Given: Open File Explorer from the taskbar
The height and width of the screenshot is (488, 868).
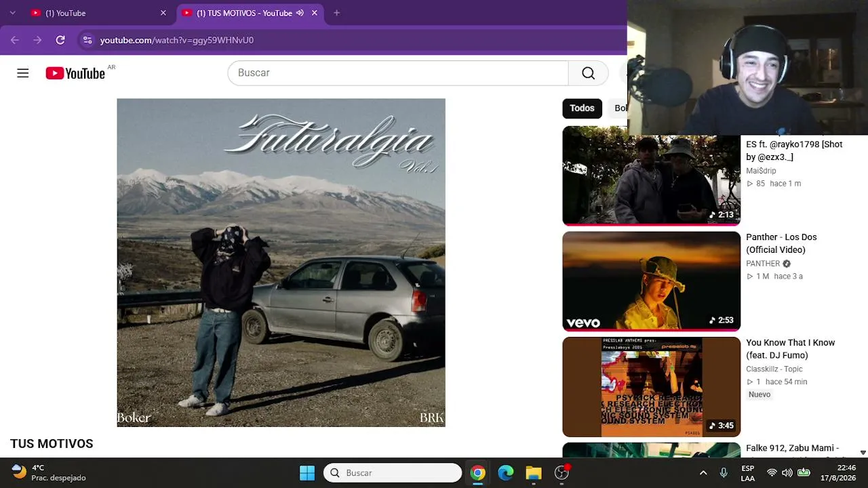Looking at the screenshot, I should [x=534, y=473].
